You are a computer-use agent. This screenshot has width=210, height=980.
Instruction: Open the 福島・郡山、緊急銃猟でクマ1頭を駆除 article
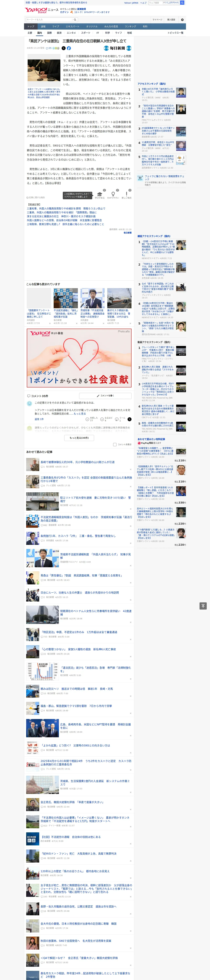[x=76, y=706]
